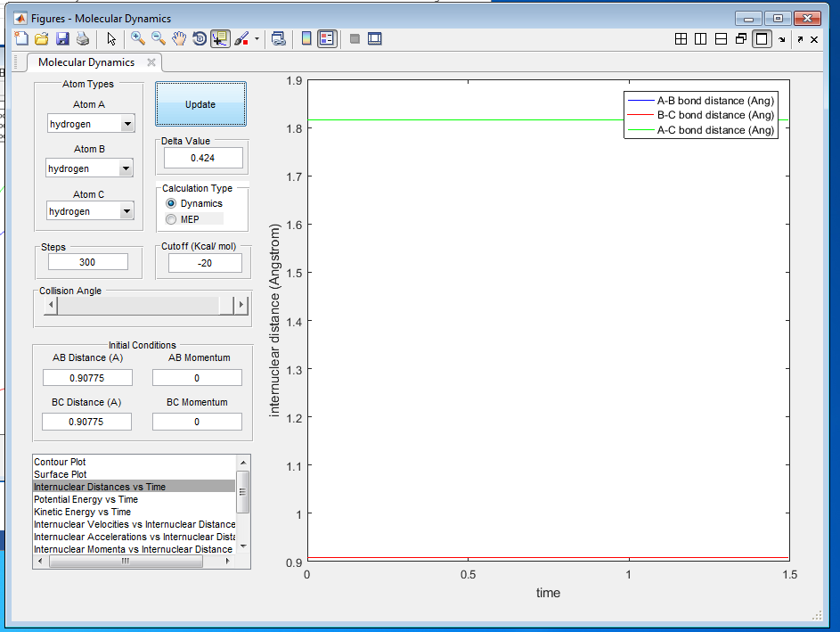Select the MEP calculation type
This screenshot has height=632, width=840.
pos(172,219)
